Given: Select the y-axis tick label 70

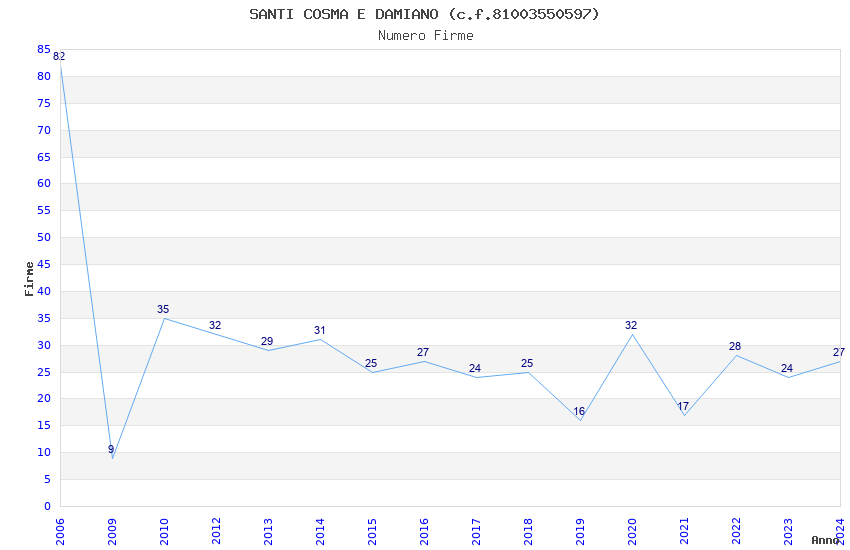Looking at the screenshot, I should click(44, 131).
